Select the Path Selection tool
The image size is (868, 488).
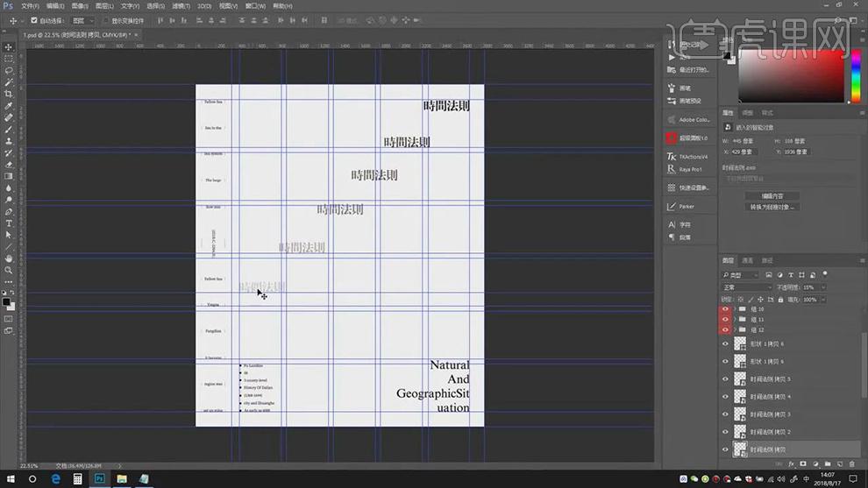coord(8,235)
